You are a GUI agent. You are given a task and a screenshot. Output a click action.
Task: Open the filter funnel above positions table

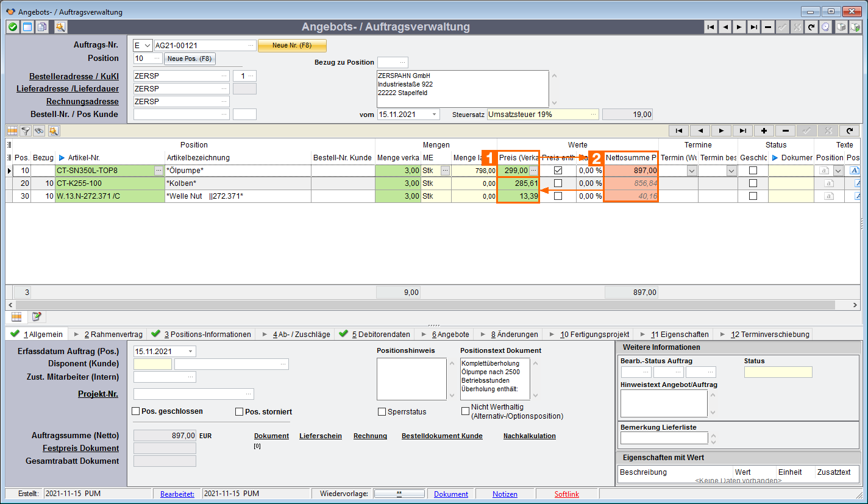(x=26, y=131)
